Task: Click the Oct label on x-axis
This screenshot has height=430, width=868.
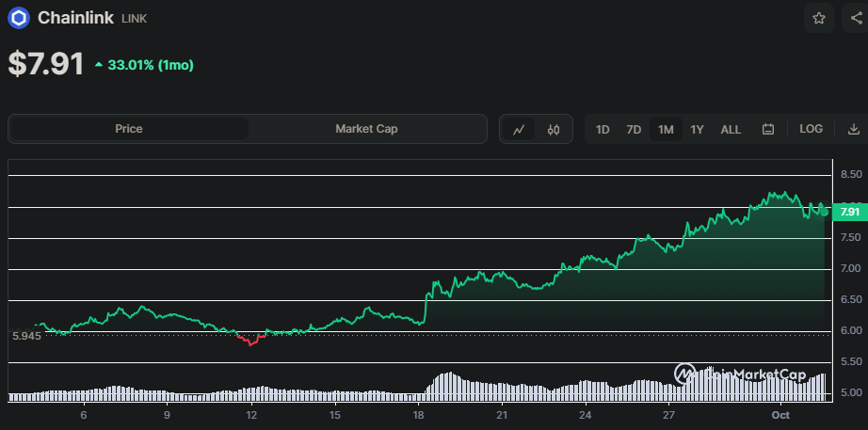Action: [x=781, y=415]
